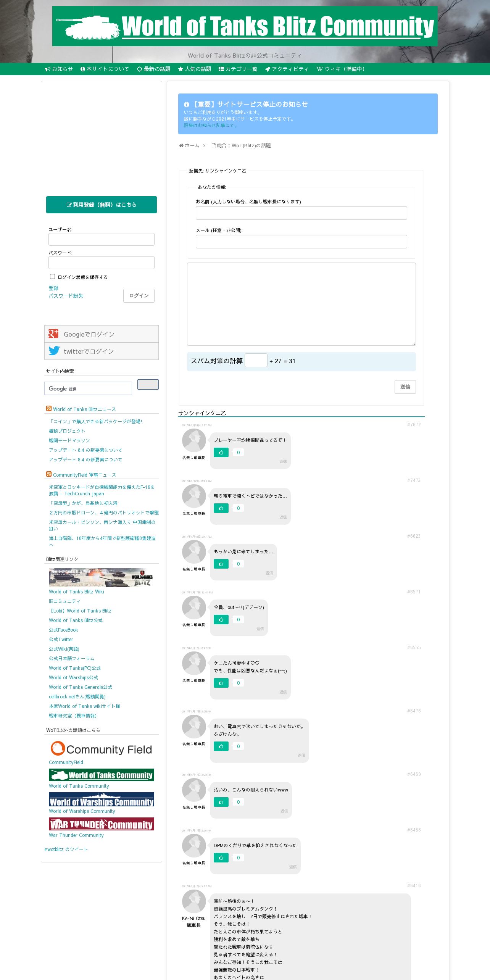
Task: Like comment #6571 '全員、out〜!!'
Action: coord(221,620)
